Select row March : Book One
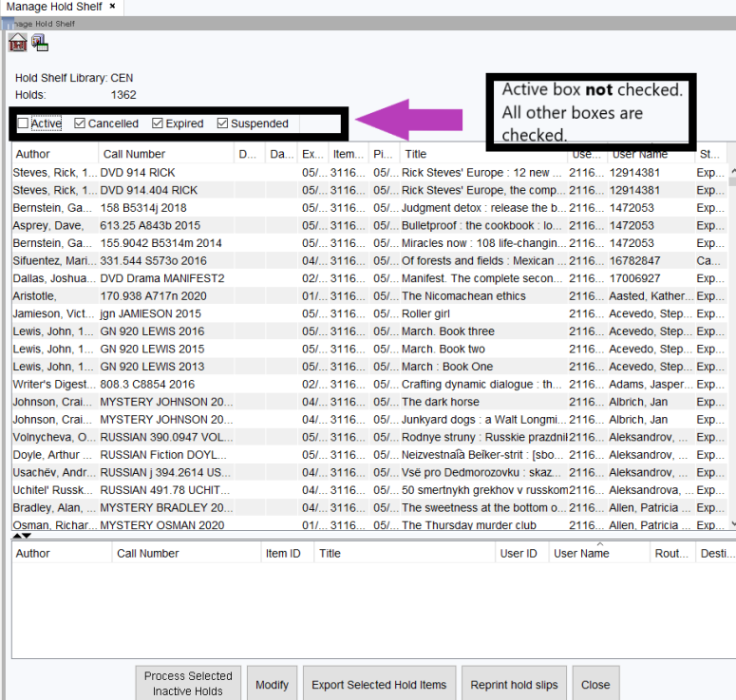Screen dimensions: 736x700 pos(369,367)
